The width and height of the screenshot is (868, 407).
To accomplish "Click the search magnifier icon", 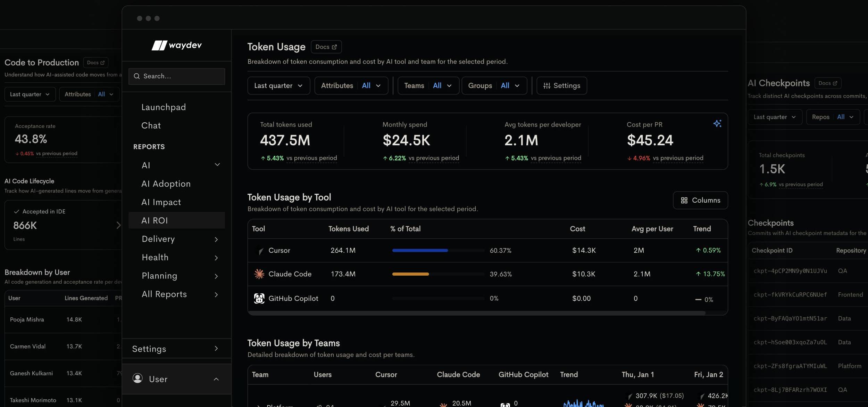I will point(137,76).
